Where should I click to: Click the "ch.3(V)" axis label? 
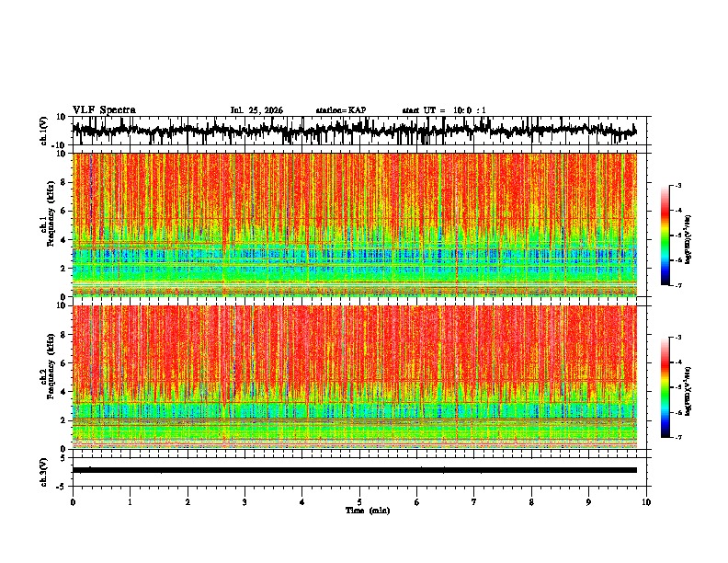point(44,472)
